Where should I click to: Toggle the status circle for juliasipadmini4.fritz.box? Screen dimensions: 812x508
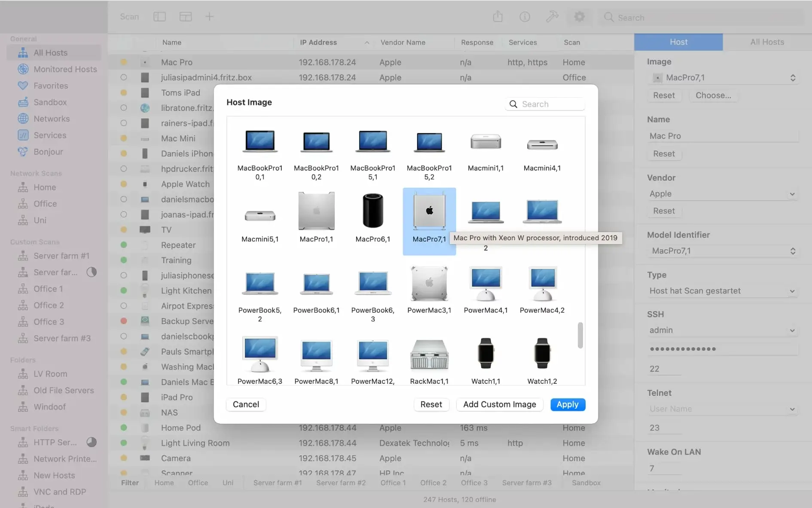pos(124,77)
